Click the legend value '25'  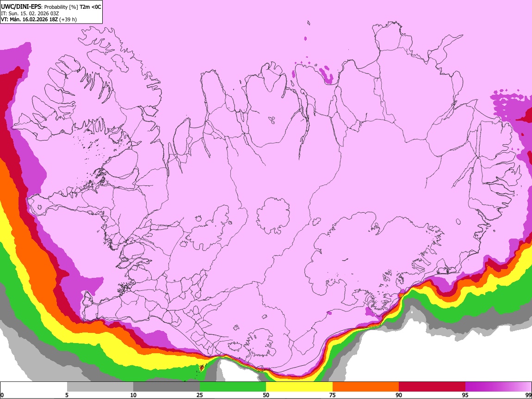click(200, 395)
